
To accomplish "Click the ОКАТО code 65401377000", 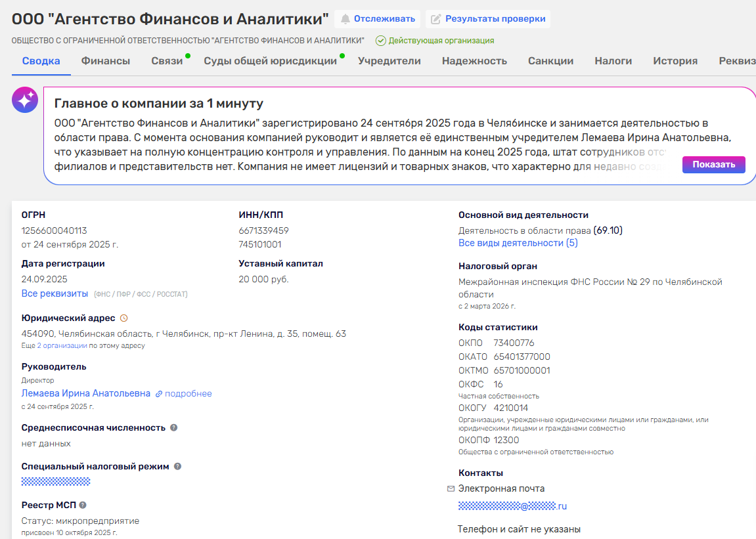I will click(522, 356).
